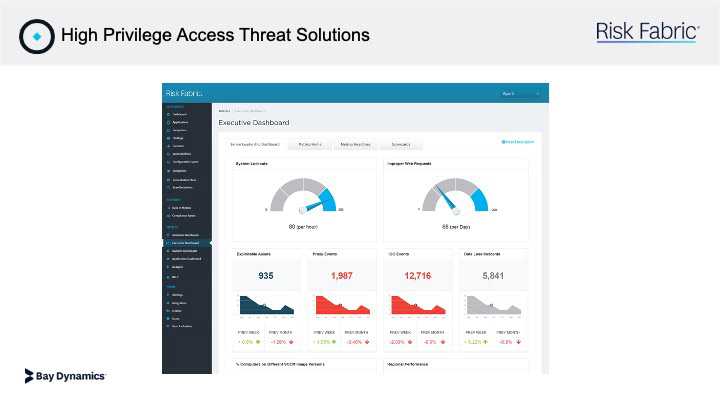Screen dimensions: 720x405
Task: Click the red down arrow in Exploitable Assets card
Action: pyautogui.click(x=291, y=342)
